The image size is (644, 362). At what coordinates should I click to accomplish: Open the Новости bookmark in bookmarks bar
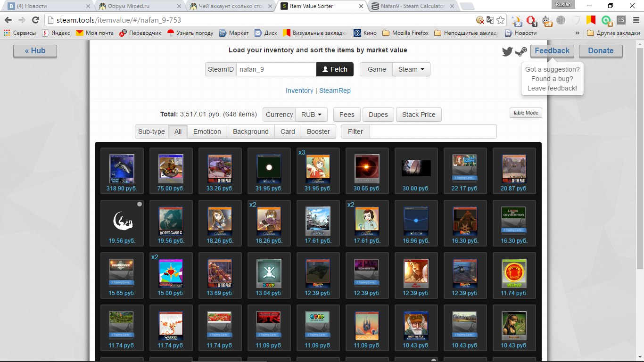pos(521,33)
